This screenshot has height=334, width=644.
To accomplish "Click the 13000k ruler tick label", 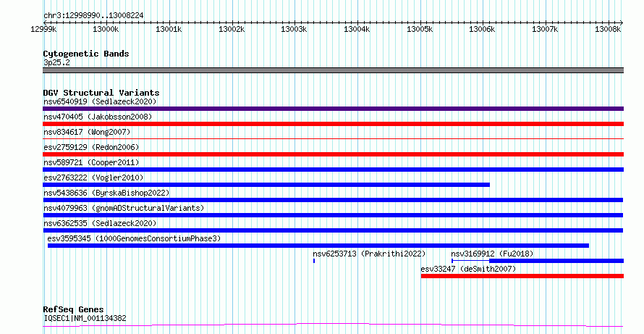I will click(106, 30).
